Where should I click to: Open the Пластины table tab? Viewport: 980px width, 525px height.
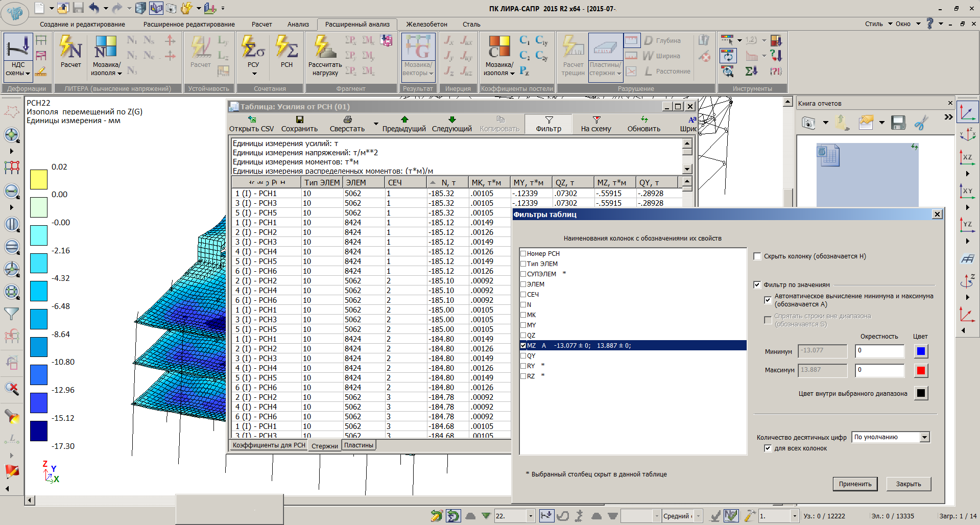358,445
